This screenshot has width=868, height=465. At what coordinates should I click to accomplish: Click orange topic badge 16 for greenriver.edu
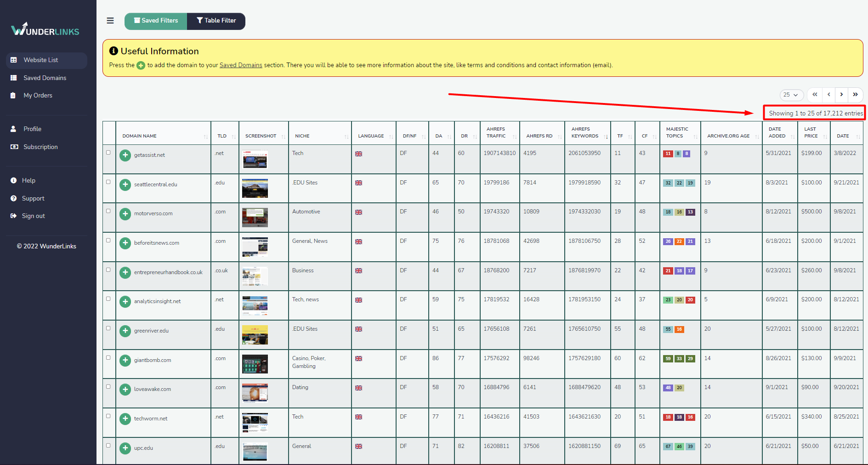679,330
